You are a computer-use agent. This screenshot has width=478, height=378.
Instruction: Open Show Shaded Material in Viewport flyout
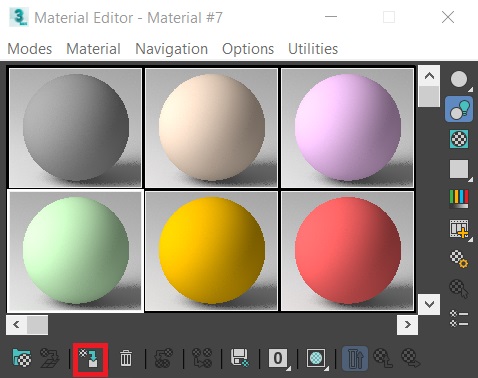pos(316,358)
